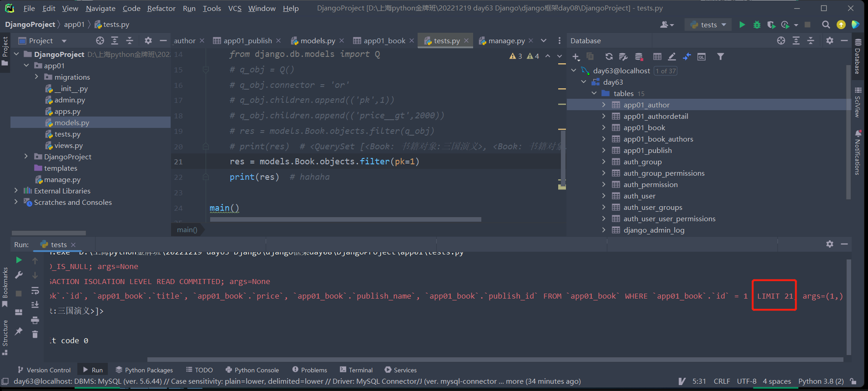Open the tests run configuration dropdown
868x391 pixels.
pos(708,25)
